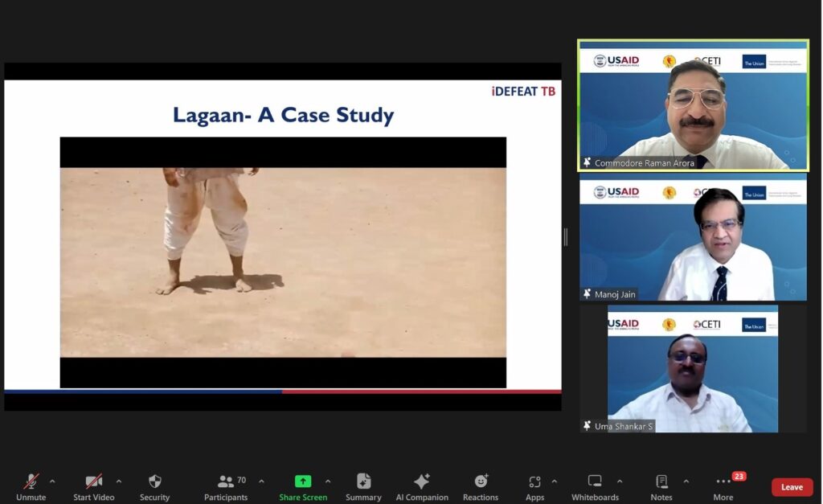Open Whiteboards
The height and width of the screenshot is (504, 823).
tap(595, 486)
